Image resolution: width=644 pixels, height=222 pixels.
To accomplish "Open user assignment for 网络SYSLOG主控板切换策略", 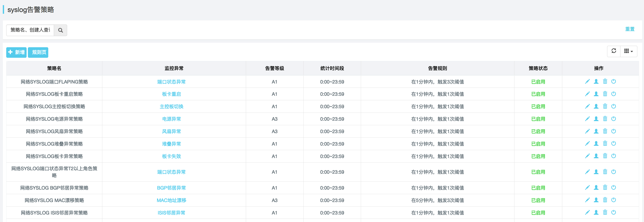I will 596,106.
